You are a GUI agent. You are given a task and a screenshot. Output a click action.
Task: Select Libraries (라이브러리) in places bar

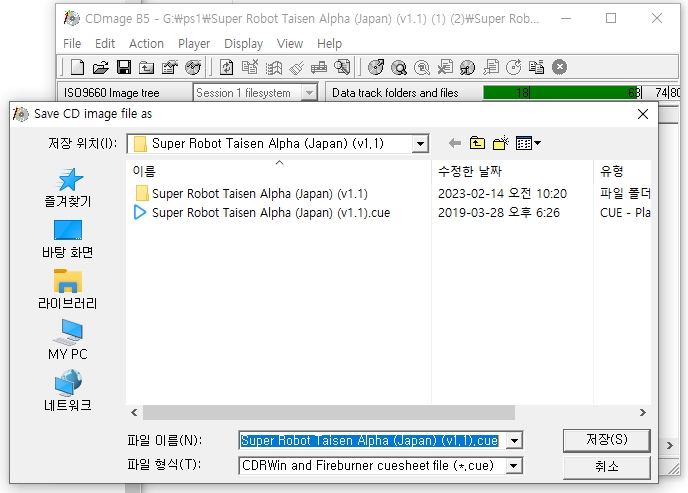[68, 290]
